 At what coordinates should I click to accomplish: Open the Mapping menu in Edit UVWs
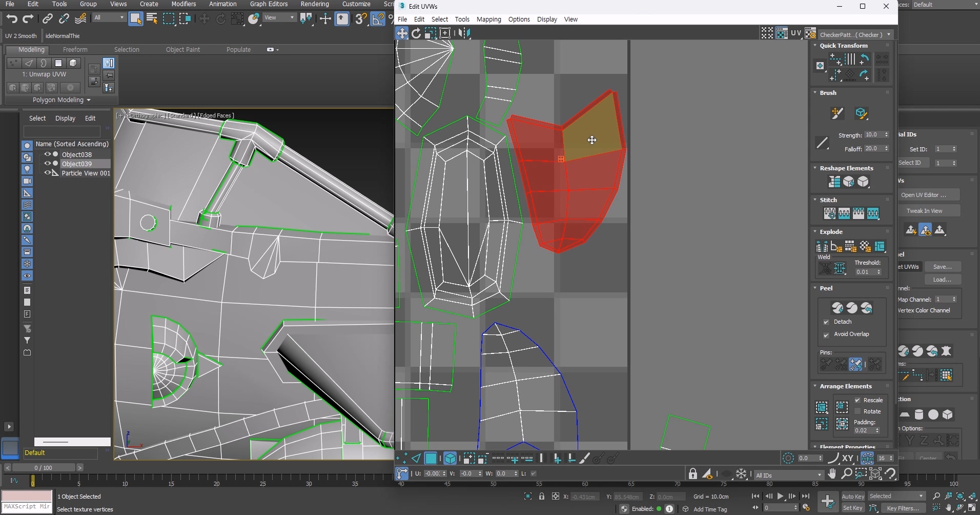(x=488, y=19)
